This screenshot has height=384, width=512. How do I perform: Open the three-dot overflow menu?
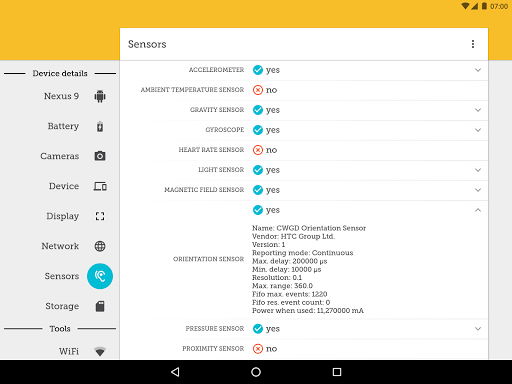473,44
